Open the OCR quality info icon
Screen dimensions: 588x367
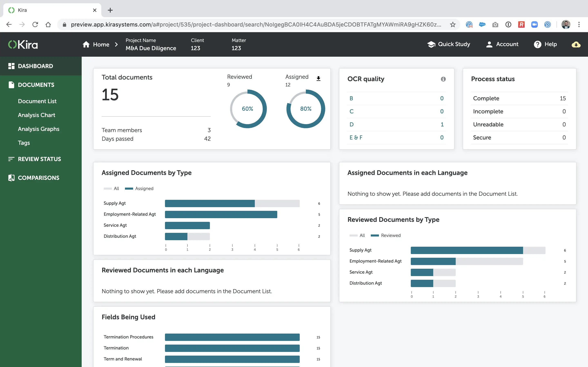pos(443,79)
